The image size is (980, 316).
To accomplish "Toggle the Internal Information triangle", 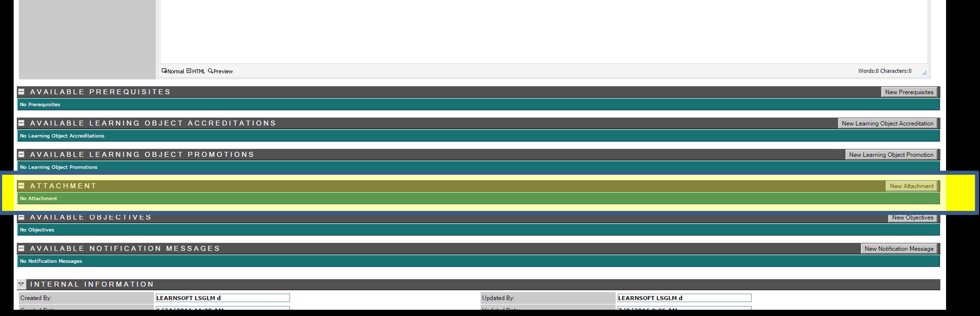I will pyautogui.click(x=21, y=284).
